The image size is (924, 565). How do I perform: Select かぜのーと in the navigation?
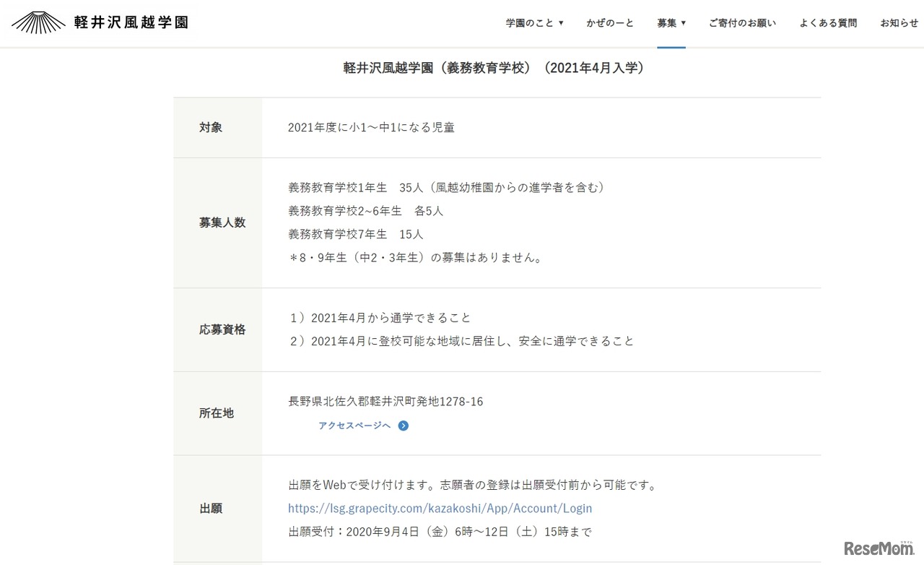click(609, 22)
